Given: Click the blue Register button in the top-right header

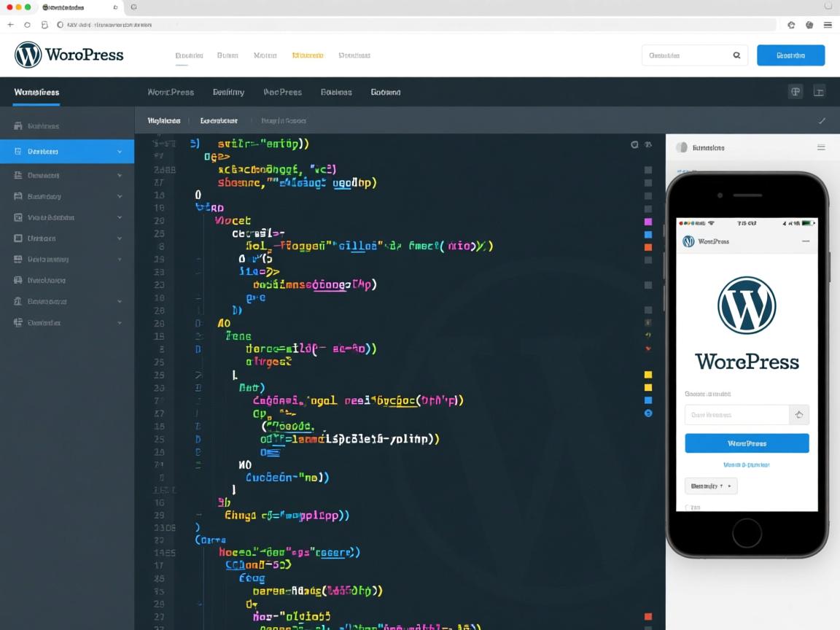Looking at the screenshot, I should coord(790,55).
